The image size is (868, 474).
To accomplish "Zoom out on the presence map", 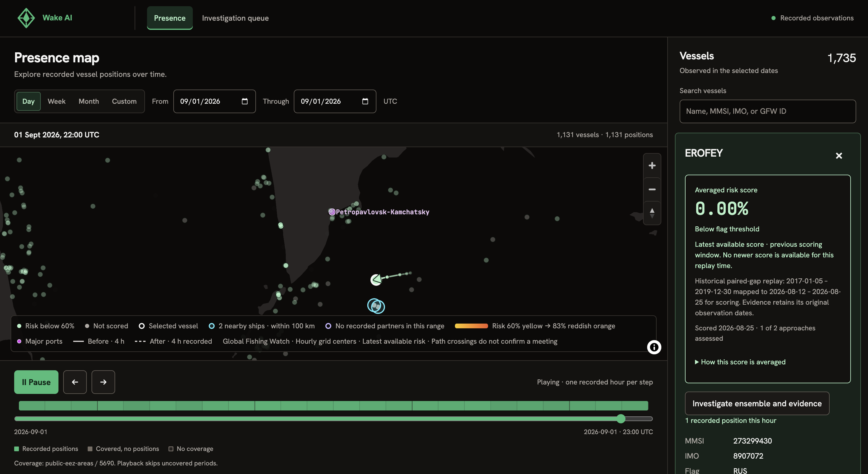I will pos(652,189).
